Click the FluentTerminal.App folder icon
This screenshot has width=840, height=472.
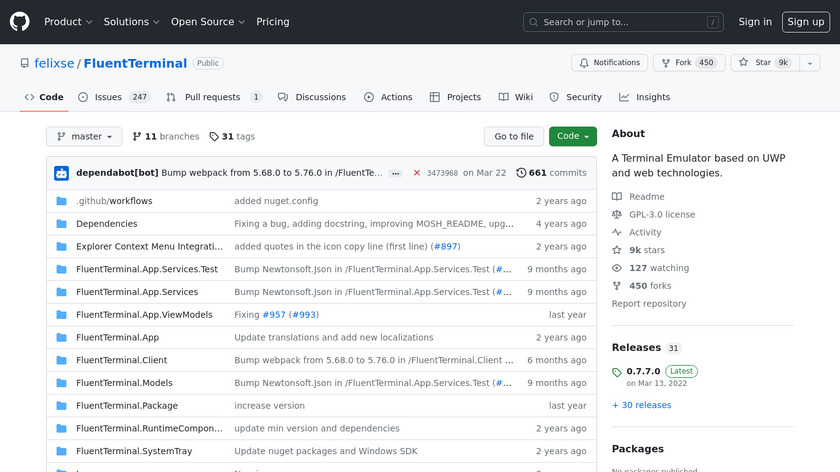coord(62,338)
